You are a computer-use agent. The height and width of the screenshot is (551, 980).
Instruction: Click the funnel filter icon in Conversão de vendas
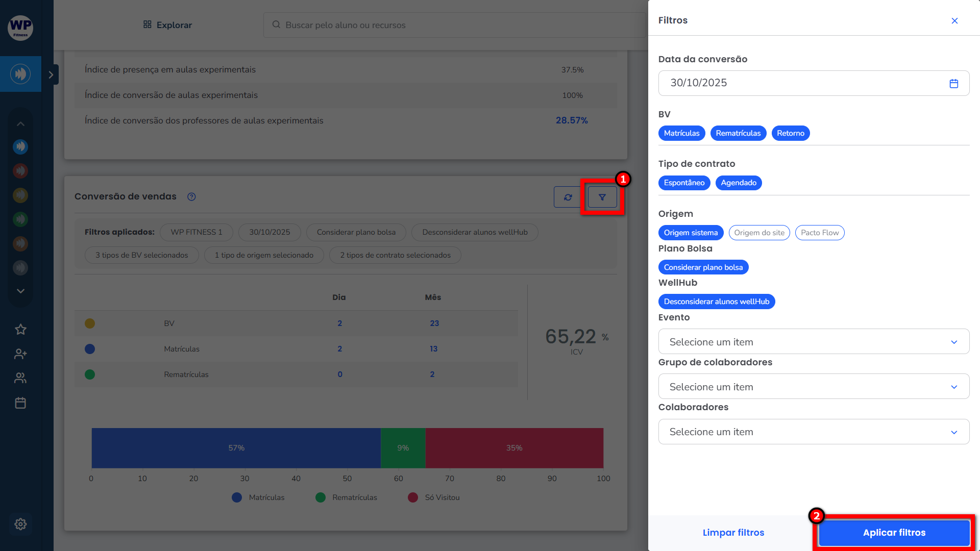pos(602,197)
